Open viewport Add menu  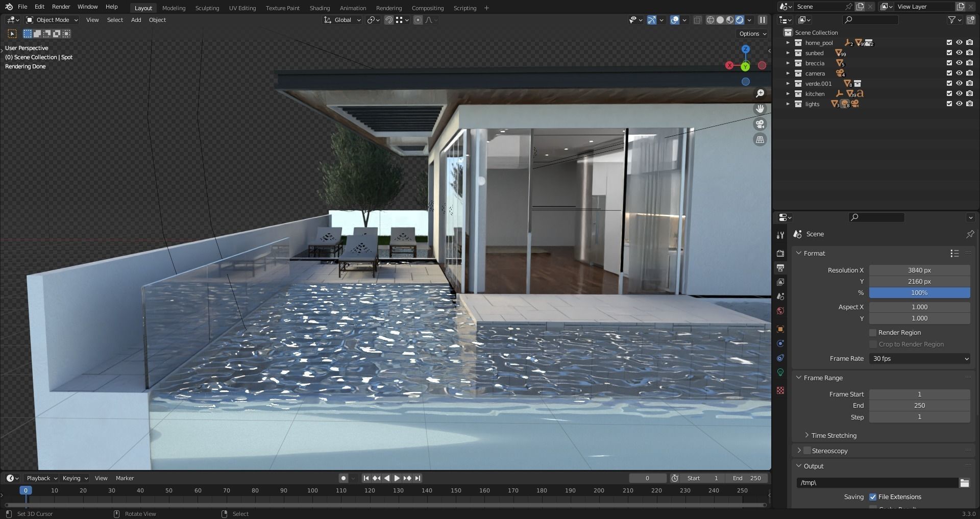[x=136, y=20]
